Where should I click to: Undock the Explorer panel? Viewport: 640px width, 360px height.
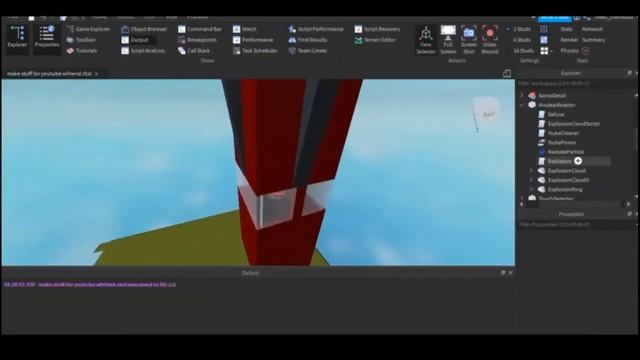tap(629, 73)
